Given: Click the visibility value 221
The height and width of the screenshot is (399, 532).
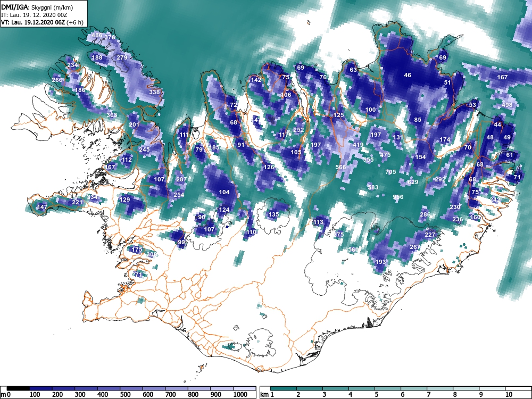Looking at the screenshot, I should 77,202.
